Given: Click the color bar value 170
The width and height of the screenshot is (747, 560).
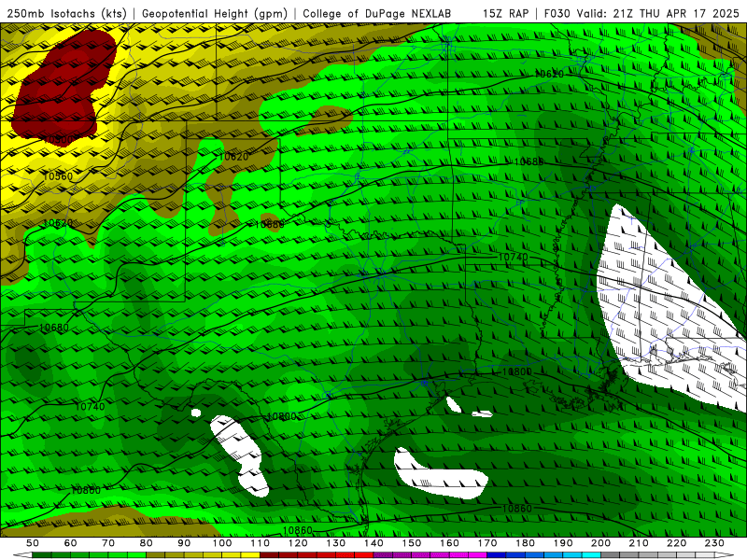Looking at the screenshot, I should [x=487, y=543].
